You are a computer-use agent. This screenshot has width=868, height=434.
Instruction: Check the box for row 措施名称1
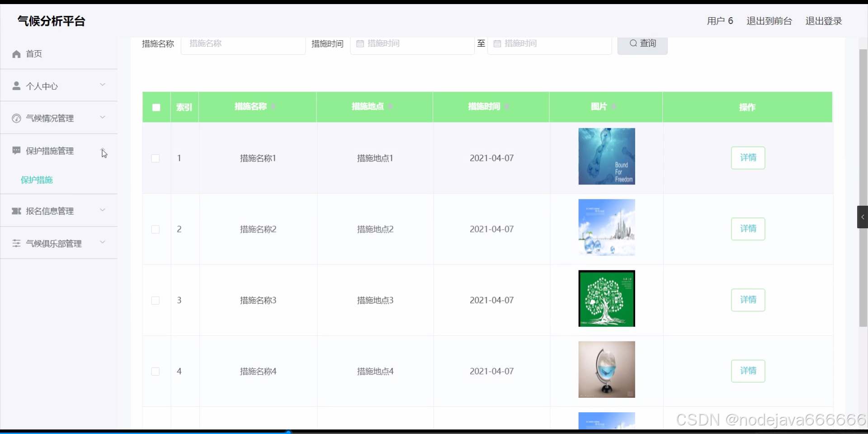(156, 158)
